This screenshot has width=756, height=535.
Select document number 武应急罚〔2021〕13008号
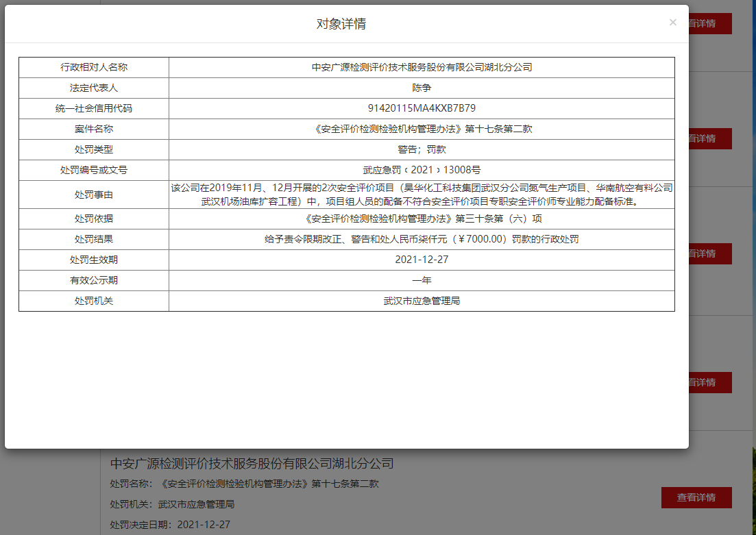pyautogui.click(x=422, y=171)
